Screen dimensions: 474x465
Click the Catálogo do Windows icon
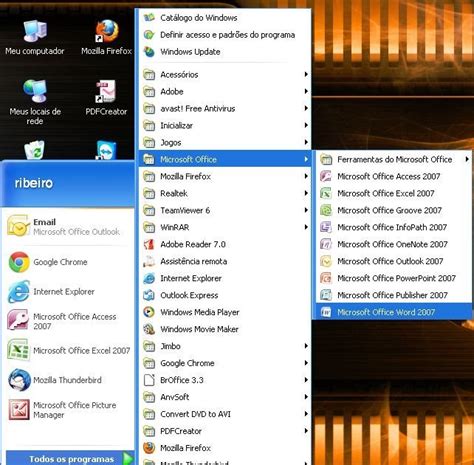(149, 17)
